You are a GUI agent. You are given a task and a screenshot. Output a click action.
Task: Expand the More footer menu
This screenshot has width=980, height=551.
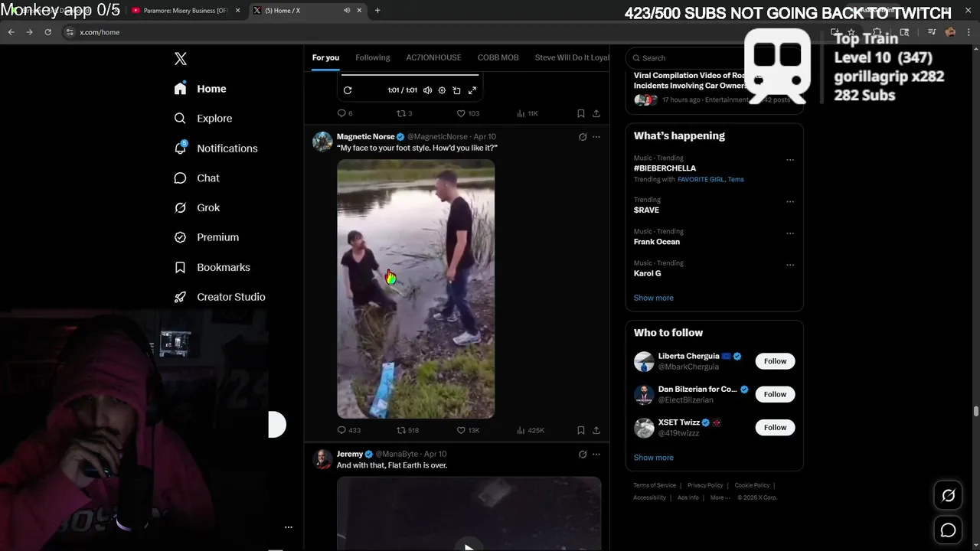(x=720, y=497)
